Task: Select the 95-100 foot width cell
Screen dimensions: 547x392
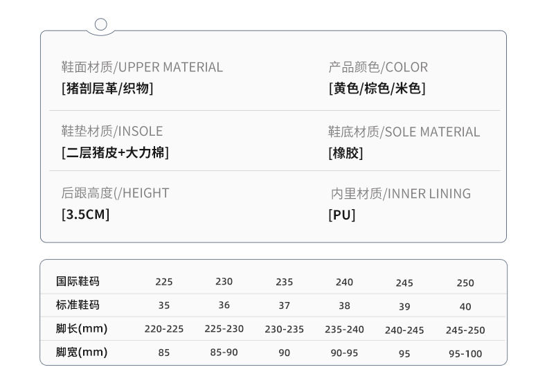Action: pyautogui.click(x=465, y=354)
